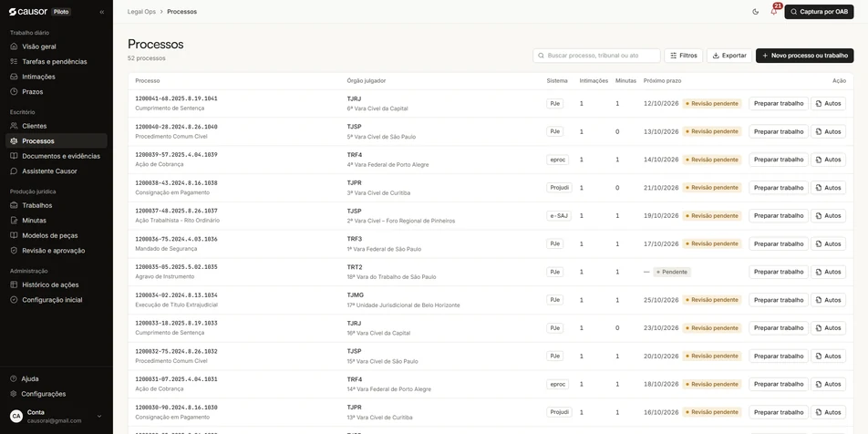Click Novo processo ou trabalho button

805,56
